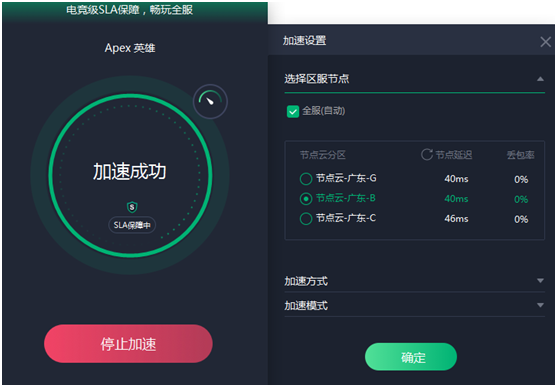The height and width of the screenshot is (387, 557).
Task: Refresh node latency with circular arrow icon
Action: [x=427, y=155]
